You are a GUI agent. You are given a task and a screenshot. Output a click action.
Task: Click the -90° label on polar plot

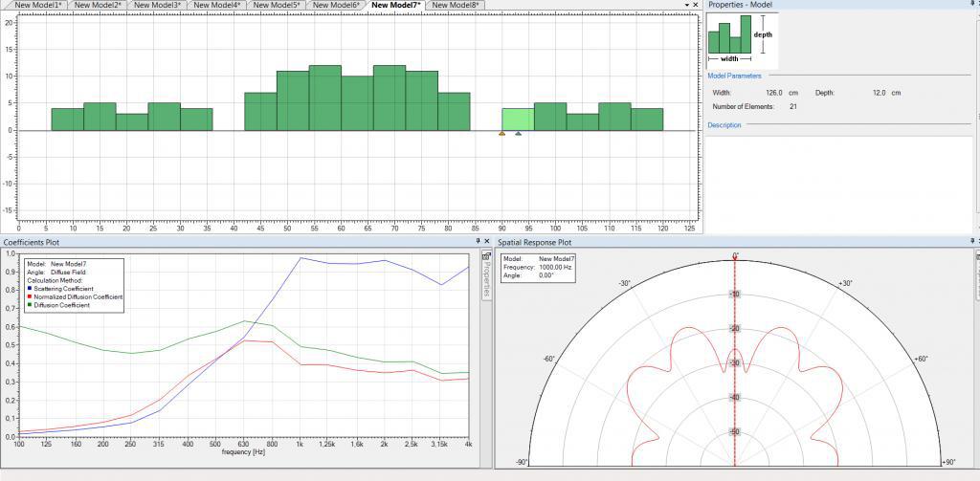click(x=522, y=462)
